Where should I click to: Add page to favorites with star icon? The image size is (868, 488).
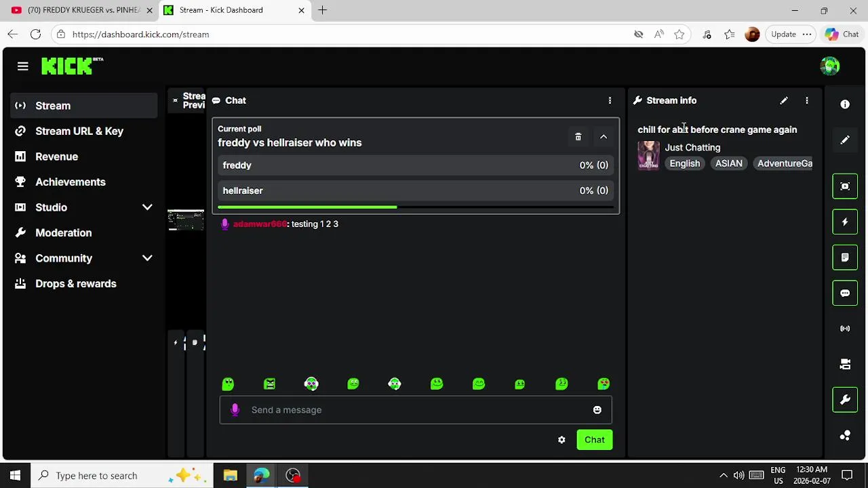(x=679, y=34)
